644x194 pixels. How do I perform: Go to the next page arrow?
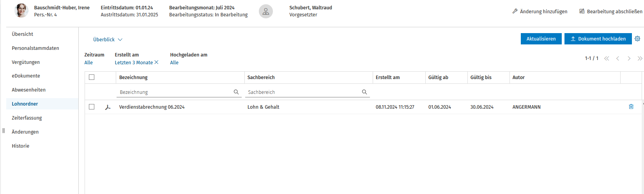[x=629, y=58]
